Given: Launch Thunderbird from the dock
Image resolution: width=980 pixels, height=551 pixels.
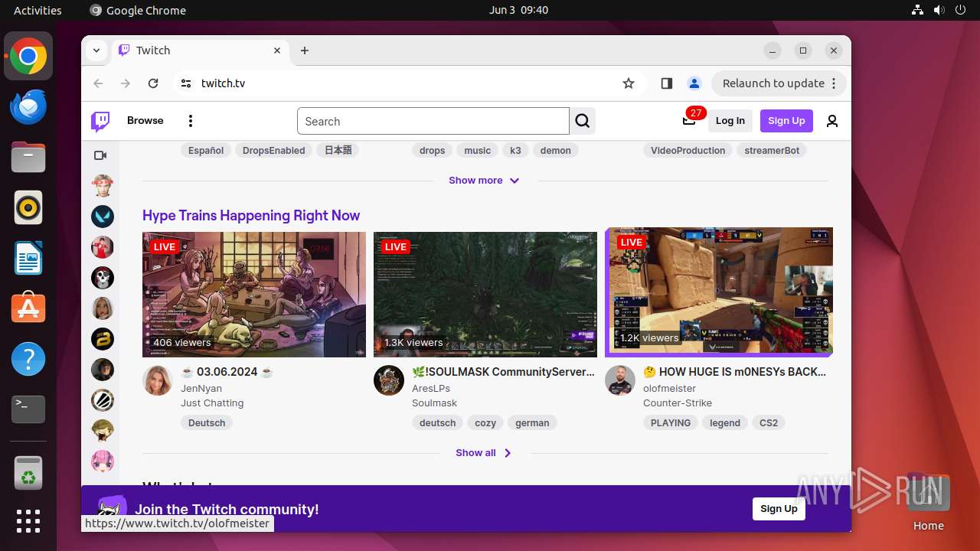Looking at the screenshot, I should click(x=28, y=106).
